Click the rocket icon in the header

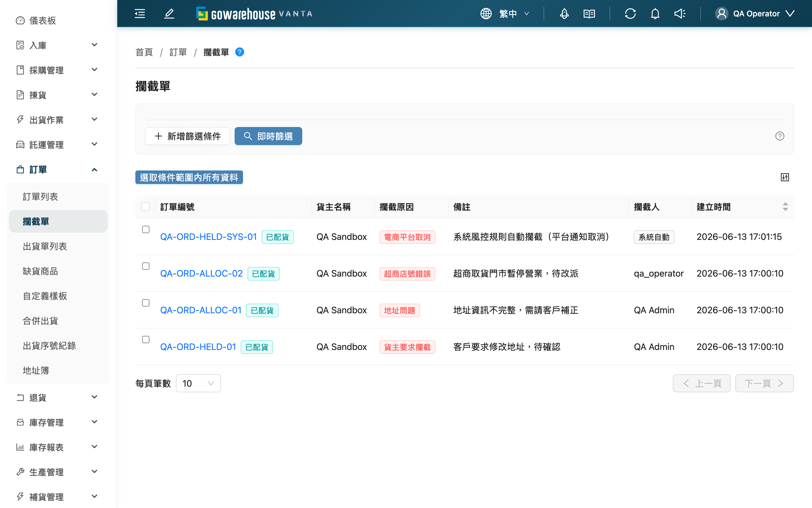click(564, 14)
